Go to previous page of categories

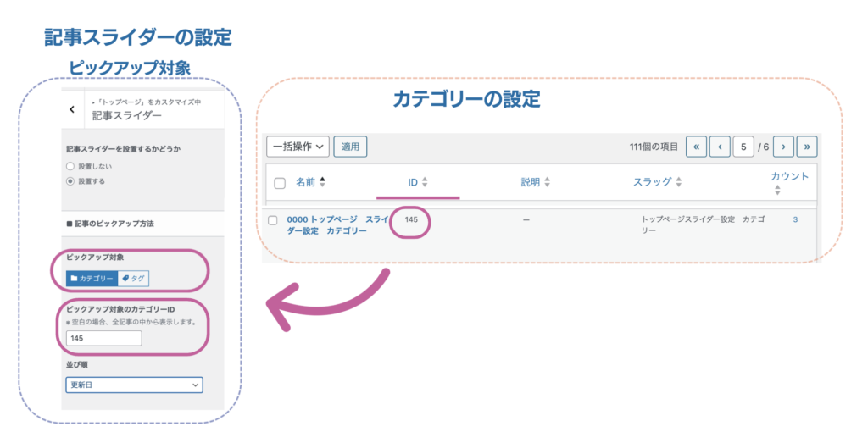click(x=720, y=147)
